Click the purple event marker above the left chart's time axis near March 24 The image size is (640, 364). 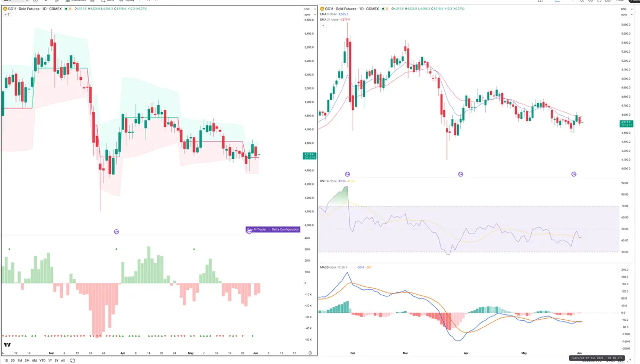(117, 231)
